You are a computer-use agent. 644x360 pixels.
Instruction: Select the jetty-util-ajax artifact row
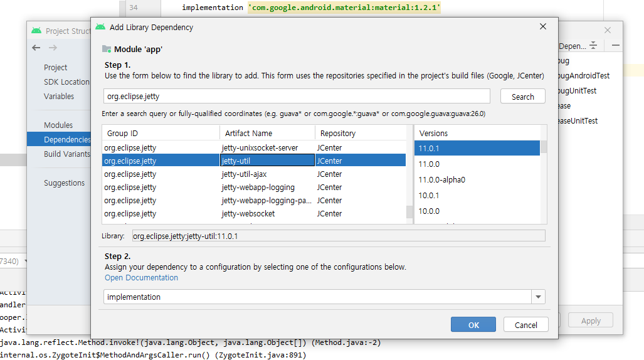pos(254,174)
